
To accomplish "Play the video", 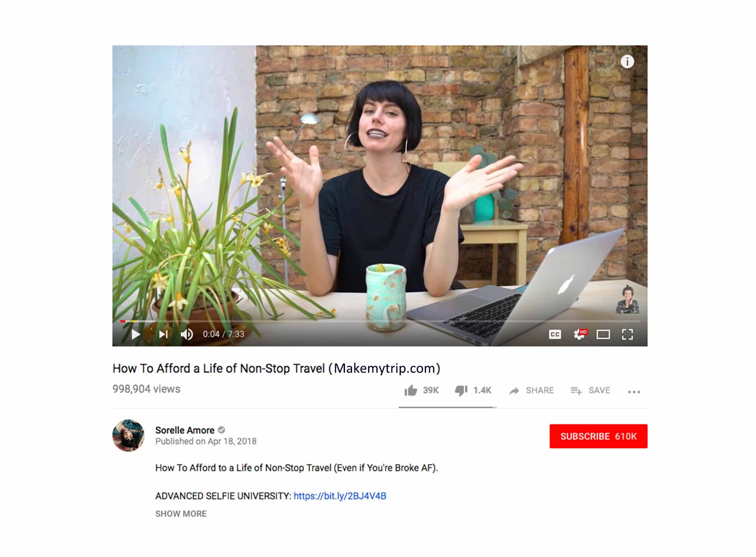I will [135, 335].
